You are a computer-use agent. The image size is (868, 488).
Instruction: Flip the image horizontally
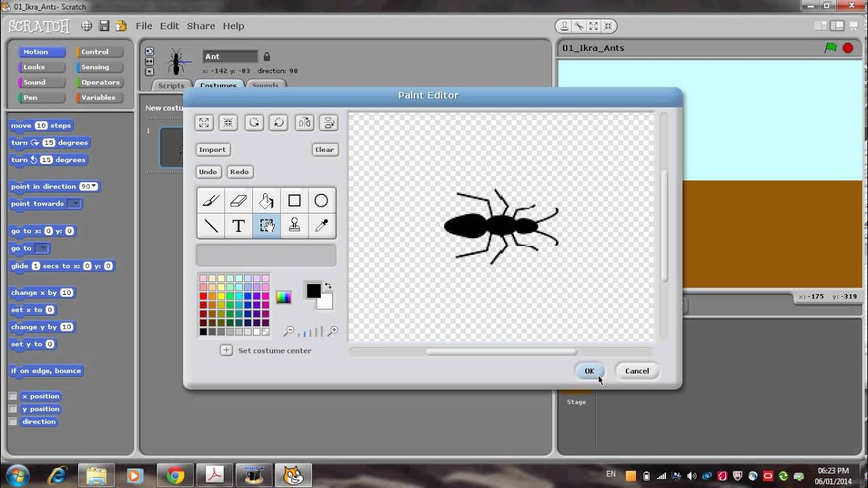304,123
